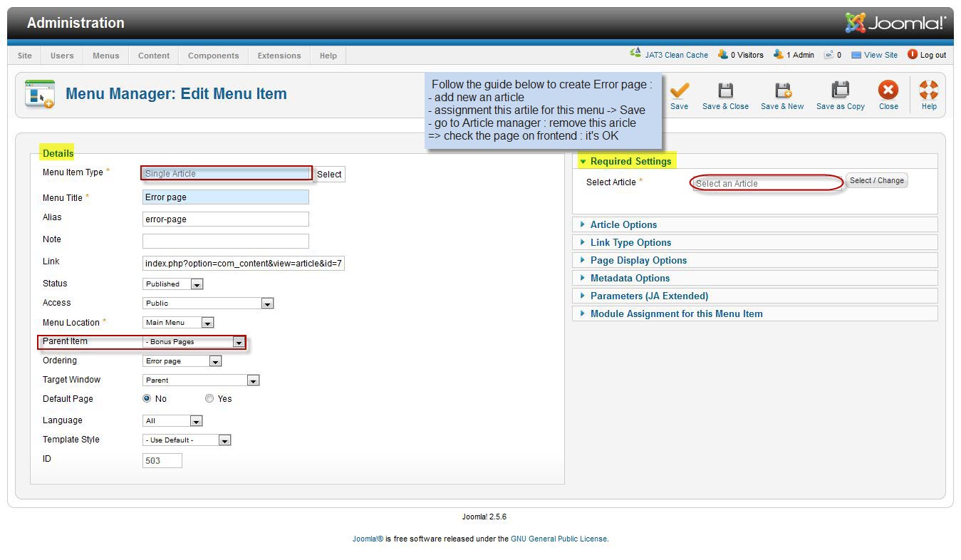Click the Select / Change article button
961x560 pixels.
pyautogui.click(x=876, y=181)
